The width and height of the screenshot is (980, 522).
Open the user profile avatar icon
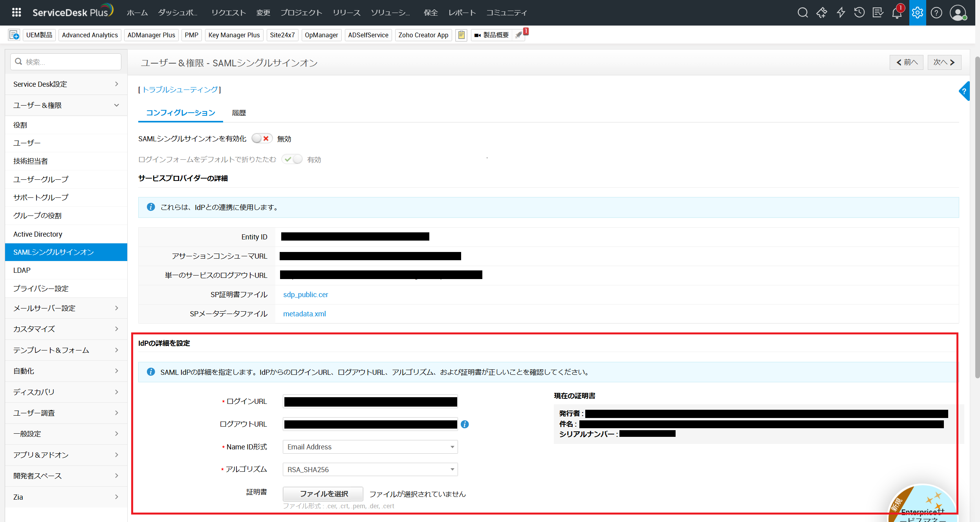click(958, 13)
